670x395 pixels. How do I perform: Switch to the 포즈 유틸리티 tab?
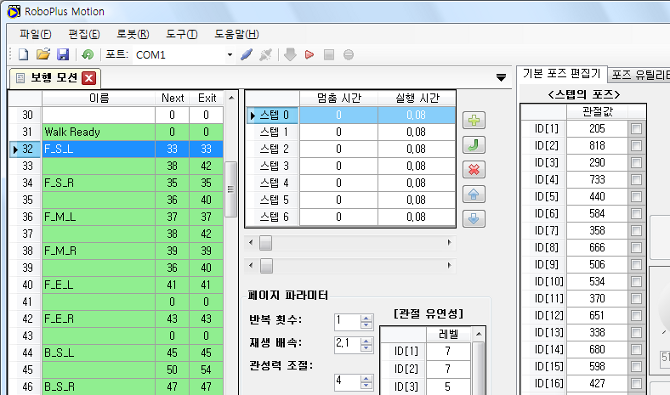(x=640, y=75)
